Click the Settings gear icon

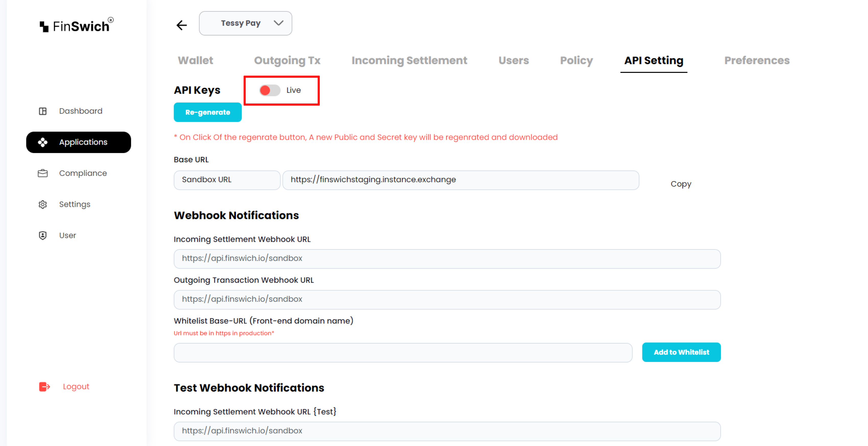[x=43, y=204]
